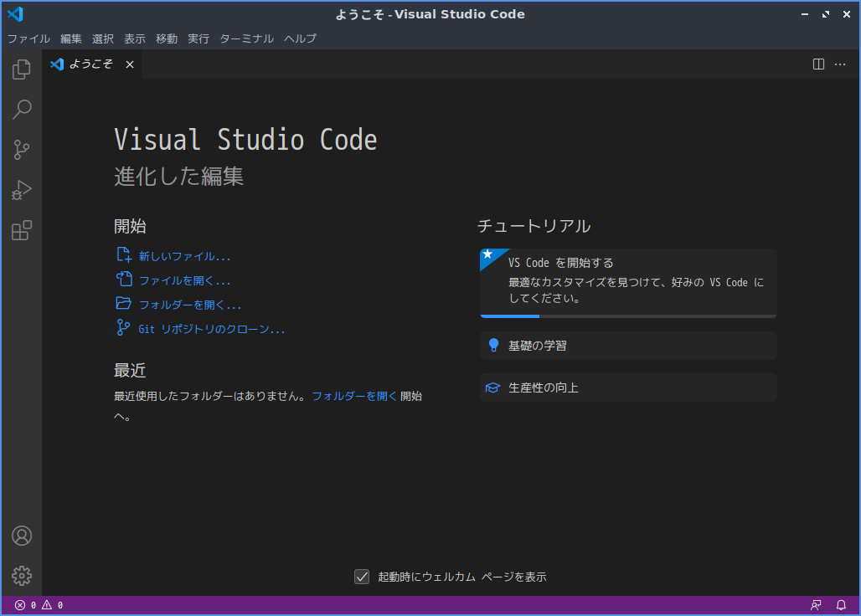The height and width of the screenshot is (616, 861).
Task: Click the new file icon beside 新しいファイル
Action: (124, 255)
